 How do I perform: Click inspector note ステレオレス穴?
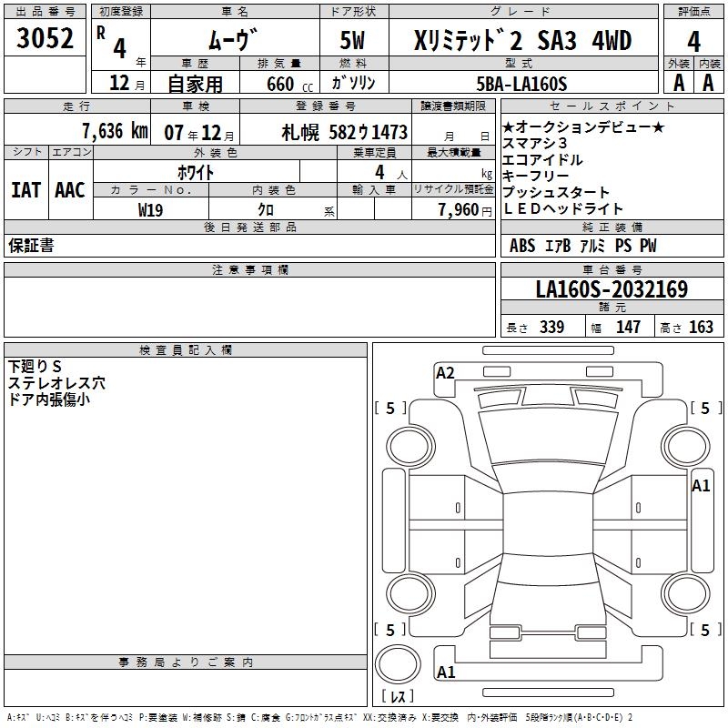click(56, 383)
